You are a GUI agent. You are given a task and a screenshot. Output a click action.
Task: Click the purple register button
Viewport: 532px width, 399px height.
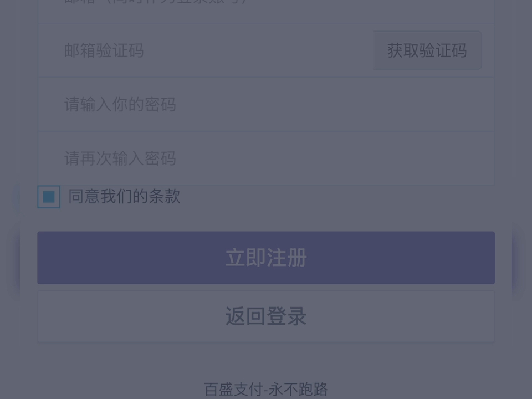point(266,258)
